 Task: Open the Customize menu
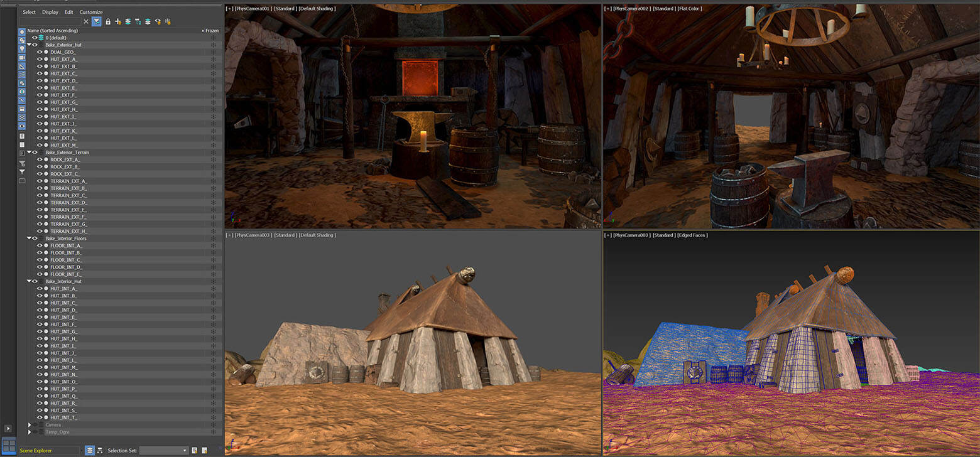[x=91, y=12]
